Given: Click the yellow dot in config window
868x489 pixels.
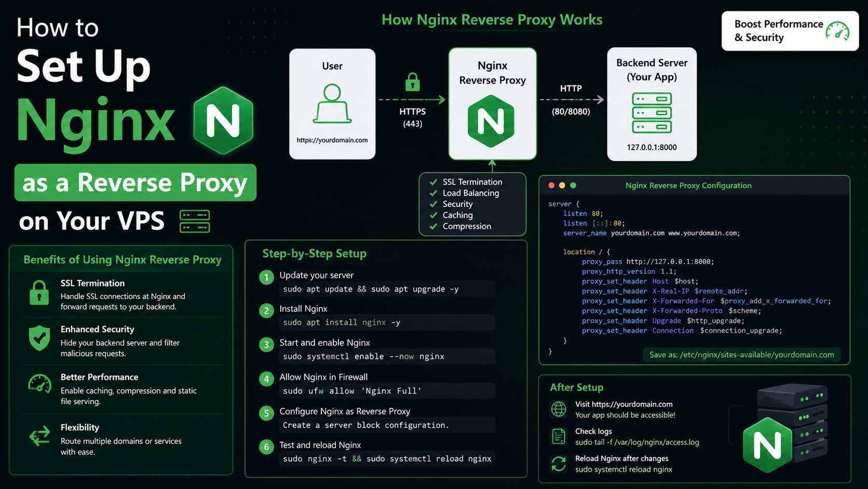Looking at the screenshot, I should [x=562, y=186].
